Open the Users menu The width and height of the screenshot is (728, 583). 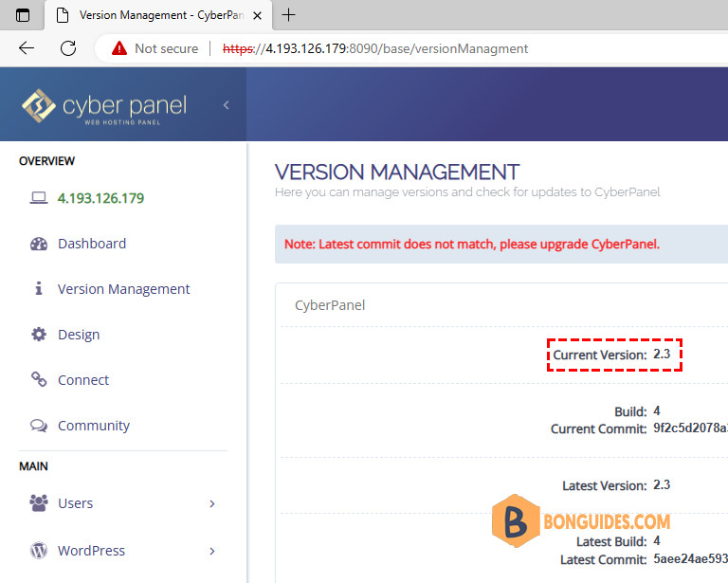[76, 503]
